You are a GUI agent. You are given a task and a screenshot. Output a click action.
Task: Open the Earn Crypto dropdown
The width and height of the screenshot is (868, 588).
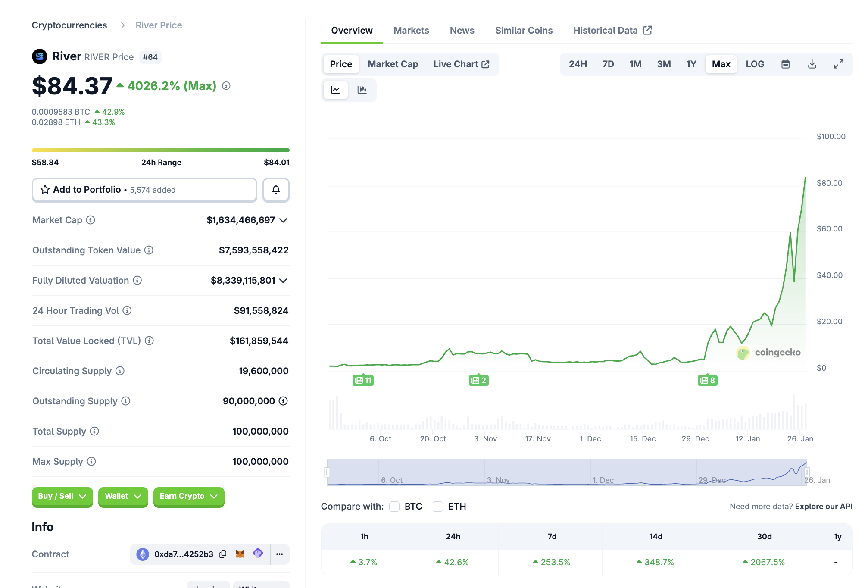tap(188, 496)
